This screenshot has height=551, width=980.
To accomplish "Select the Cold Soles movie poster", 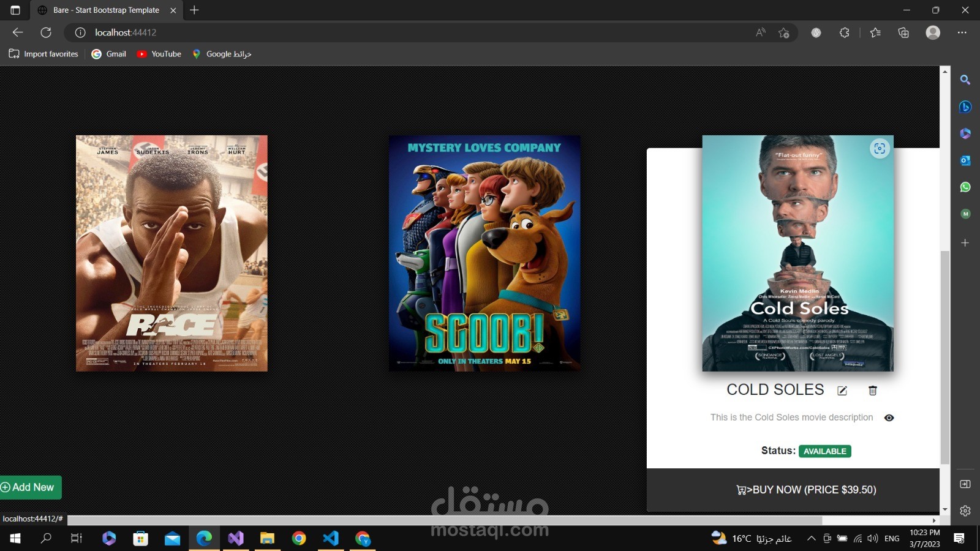I will coord(797,253).
